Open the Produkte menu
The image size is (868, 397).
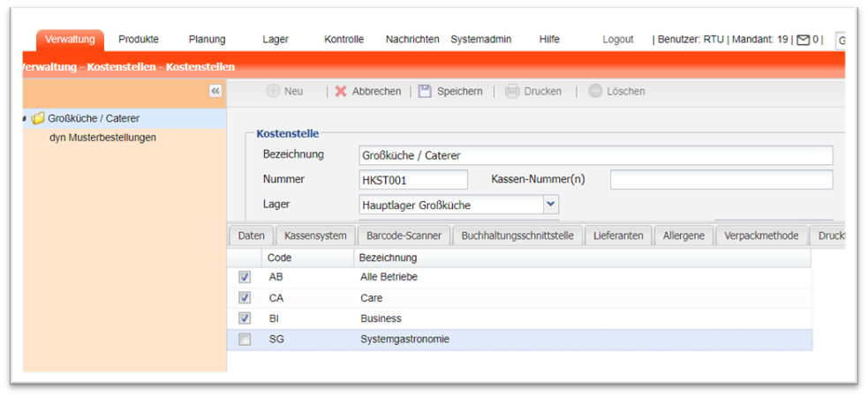pos(139,40)
